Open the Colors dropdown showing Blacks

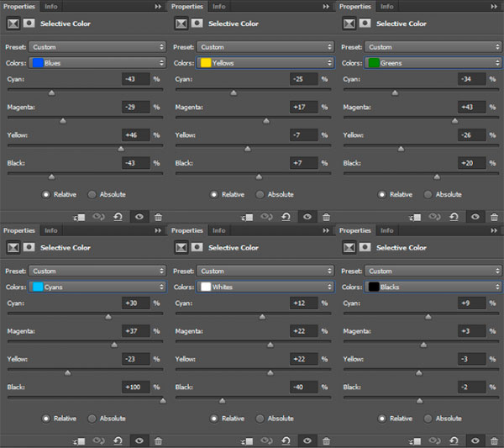pos(433,287)
